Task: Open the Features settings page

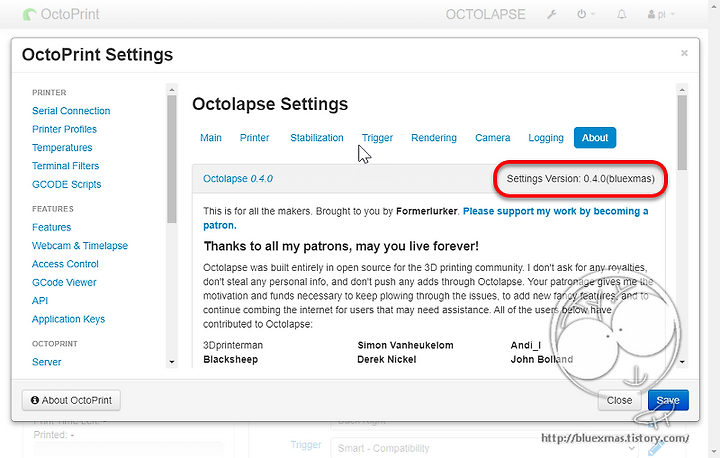Action: click(51, 227)
